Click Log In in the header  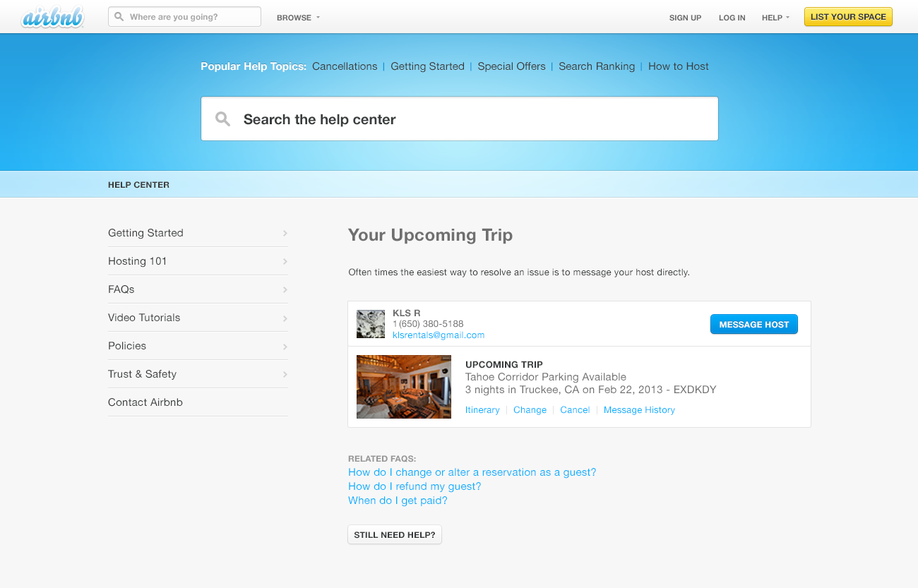tap(732, 18)
